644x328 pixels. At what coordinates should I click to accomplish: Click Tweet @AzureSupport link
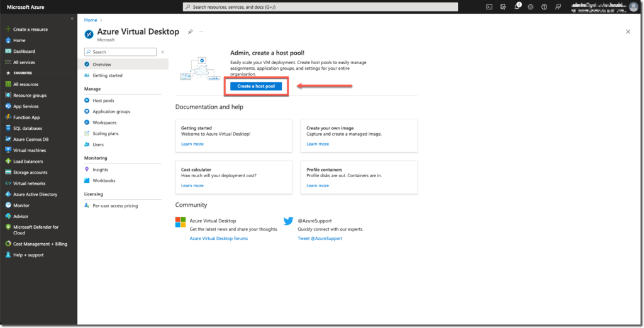(x=320, y=239)
